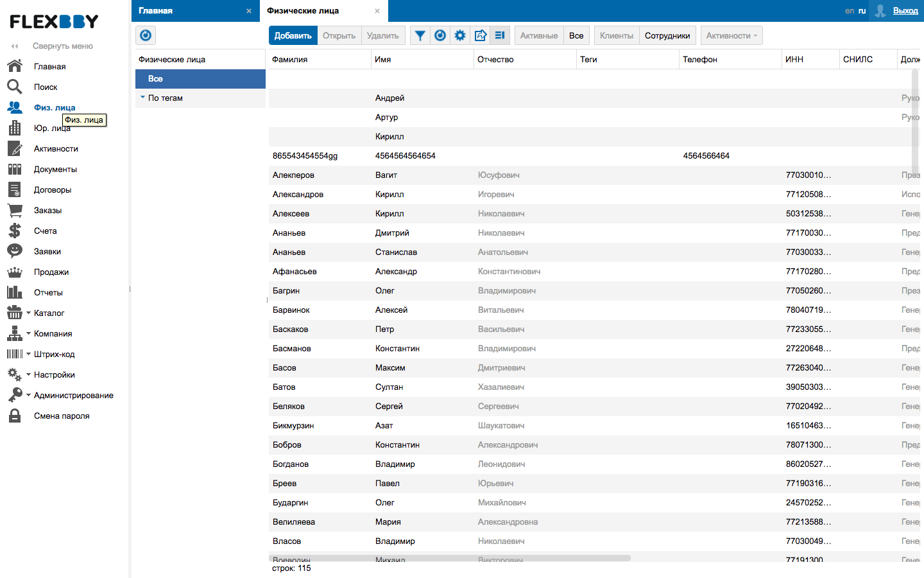Screen dimensions: 924x578
Task: Click the Главная home icon
Action: [x=15, y=66]
